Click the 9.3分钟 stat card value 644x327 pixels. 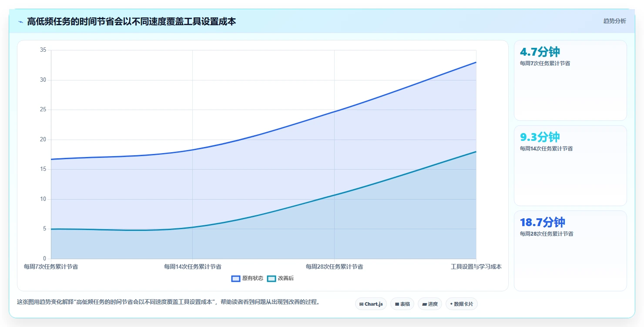(x=540, y=137)
